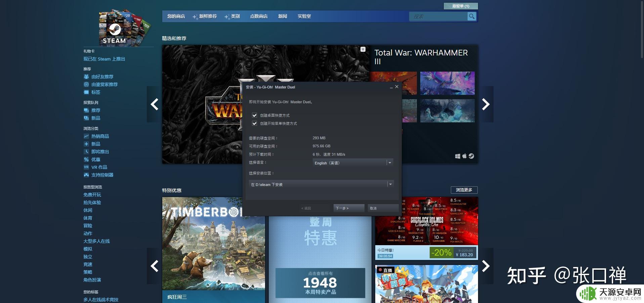
Task: Click the 免费开玩 free to play link
Action: pyautogui.click(x=92, y=195)
